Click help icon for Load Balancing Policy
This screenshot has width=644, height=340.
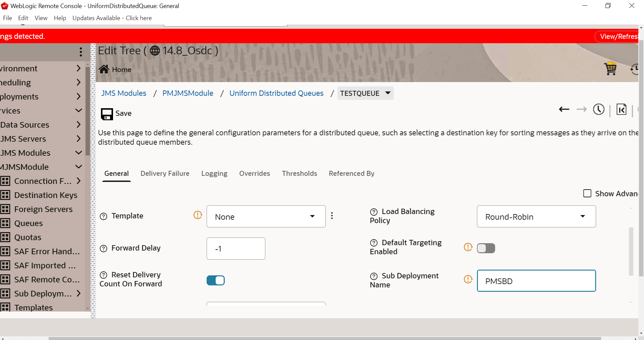pyautogui.click(x=374, y=212)
